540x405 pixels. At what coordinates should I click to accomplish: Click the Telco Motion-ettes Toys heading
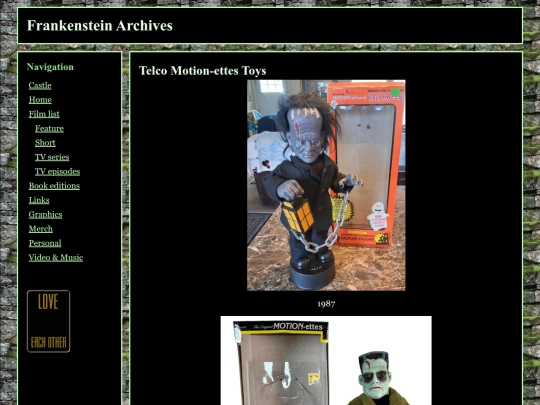pyautogui.click(x=202, y=71)
